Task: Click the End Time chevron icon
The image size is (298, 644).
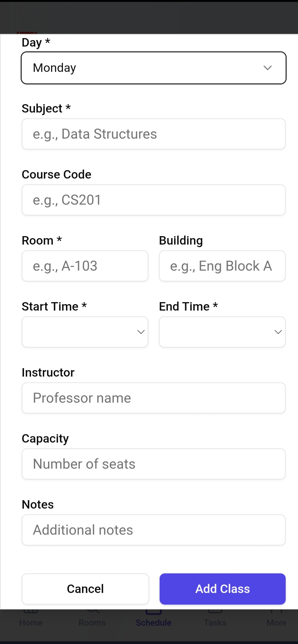Action: point(278,332)
